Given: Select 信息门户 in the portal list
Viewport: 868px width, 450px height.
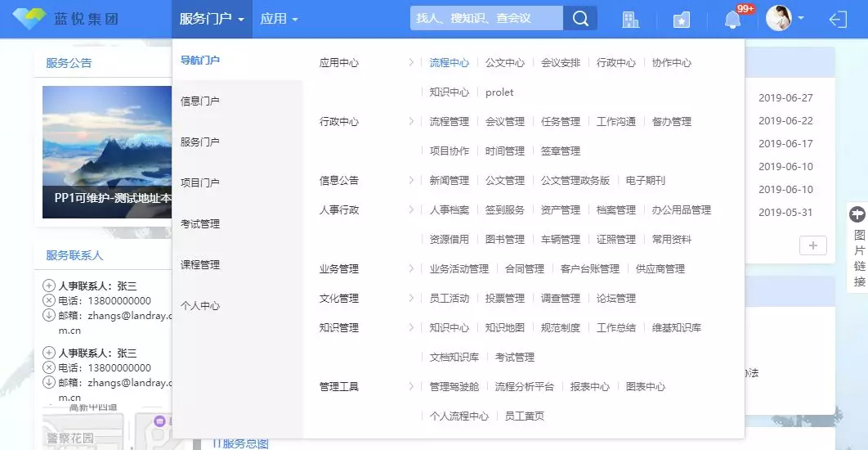Looking at the screenshot, I should 200,101.
